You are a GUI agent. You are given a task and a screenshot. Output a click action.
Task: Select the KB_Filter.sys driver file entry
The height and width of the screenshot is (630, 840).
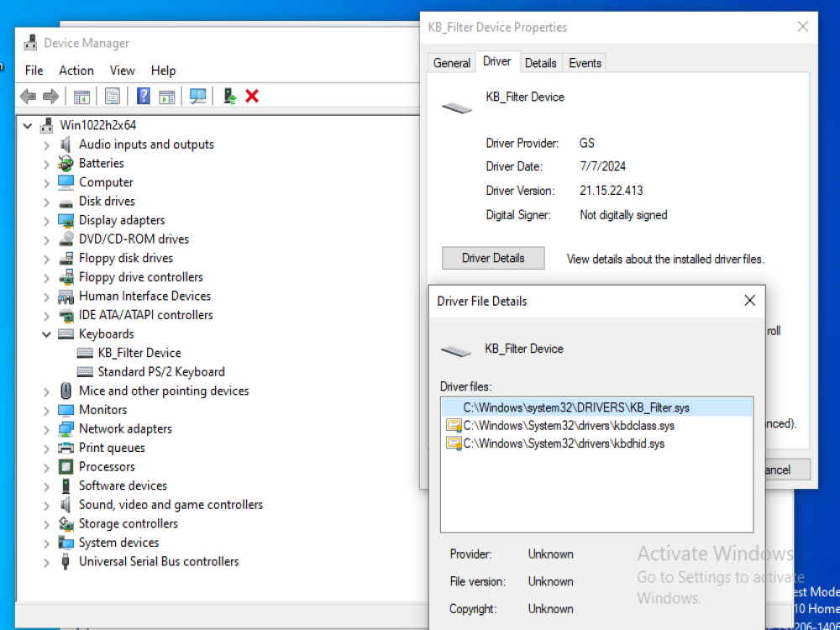pos(596,407)
